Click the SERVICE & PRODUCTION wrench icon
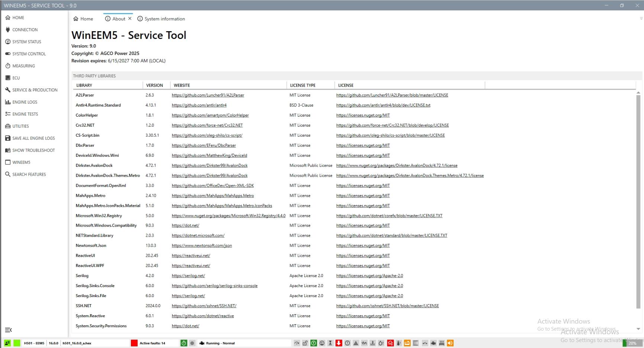 [8, 90]
